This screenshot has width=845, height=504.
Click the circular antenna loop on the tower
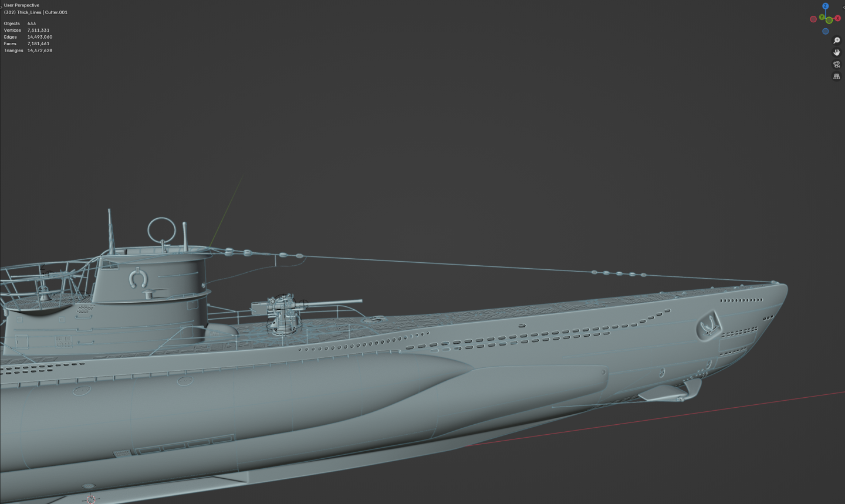point(161,231)
